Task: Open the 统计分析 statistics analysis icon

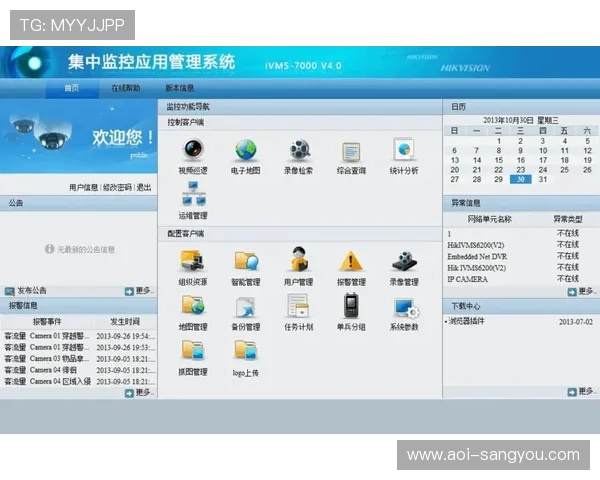Action: click(x=404, y=150)
